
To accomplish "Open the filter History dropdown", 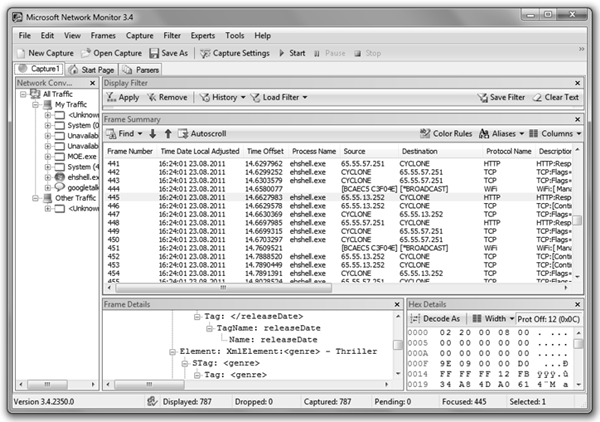I will (223, 98).
